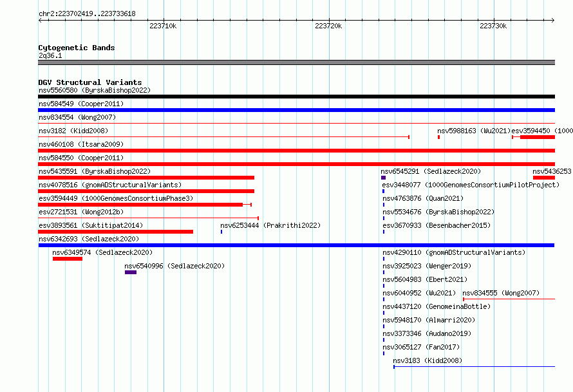This screenshot has width=573, height=392.
Task: Select the short red nsv6349574 bar
Action: (x=68, y=259)
